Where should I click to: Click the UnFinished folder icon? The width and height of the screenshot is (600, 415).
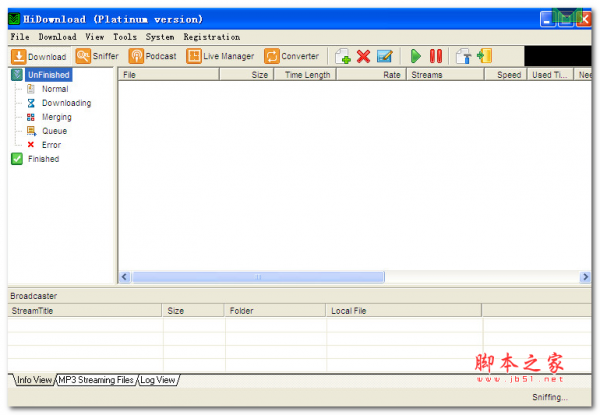coord(17,75)
